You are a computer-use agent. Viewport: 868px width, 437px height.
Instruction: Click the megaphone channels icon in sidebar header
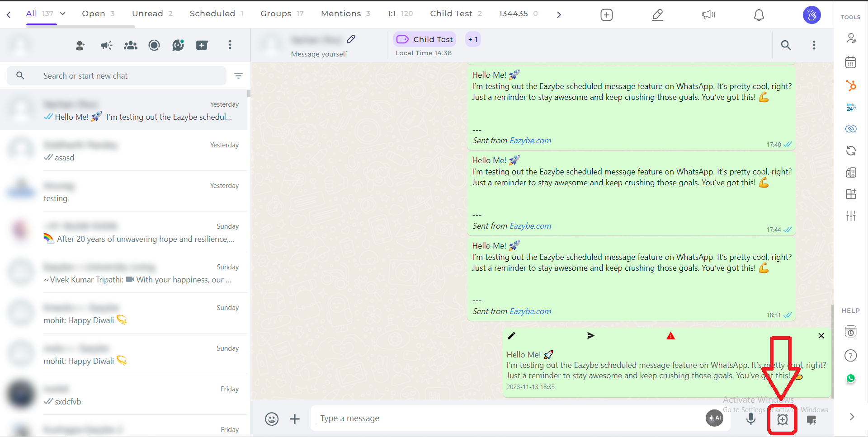(x=106, y=45)
